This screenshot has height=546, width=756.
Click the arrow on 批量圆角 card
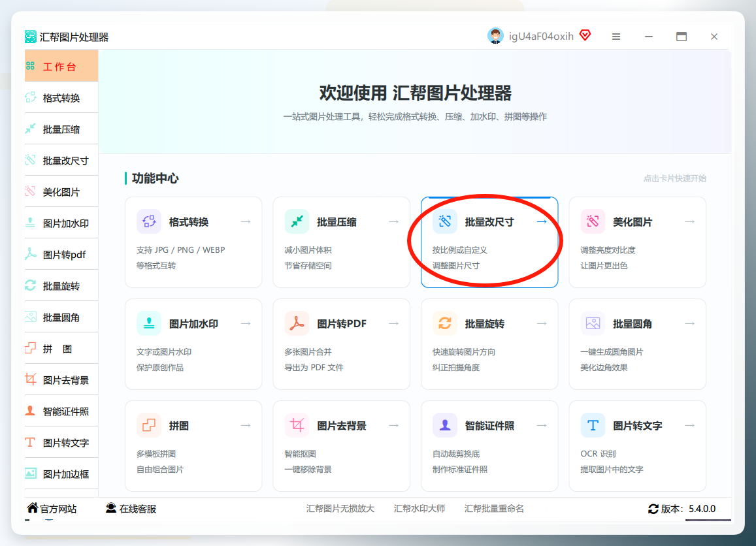click(690, 323)
